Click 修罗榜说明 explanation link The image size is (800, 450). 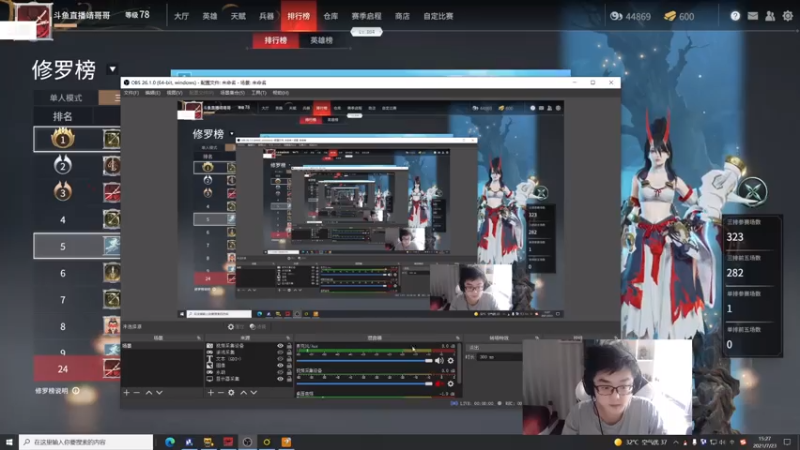(52, 391)
